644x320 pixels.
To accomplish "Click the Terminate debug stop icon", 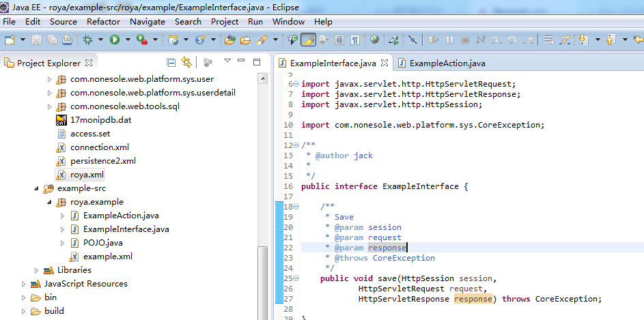I will [465, 40].
